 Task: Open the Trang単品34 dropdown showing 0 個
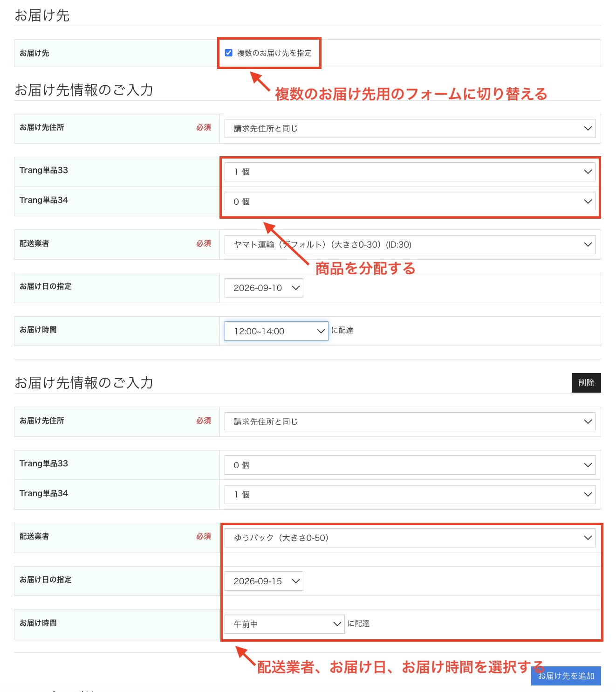pyautogui.click(x=410, y=201)
